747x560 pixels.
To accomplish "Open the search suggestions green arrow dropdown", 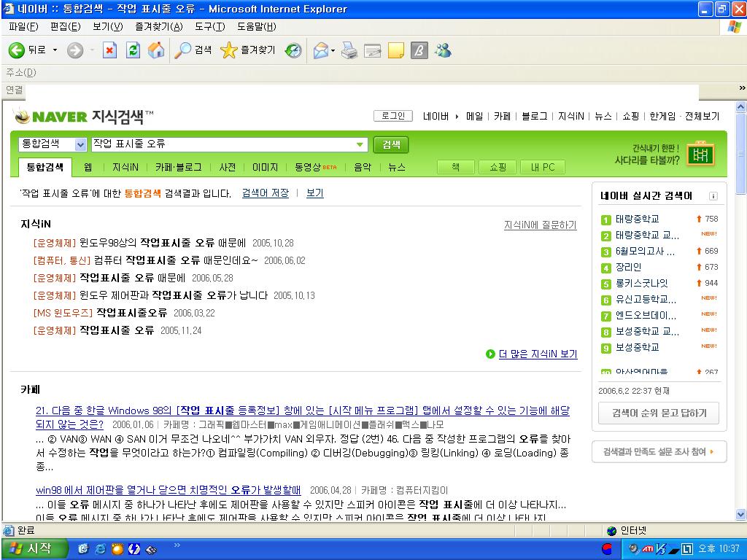I will (360, 144).
